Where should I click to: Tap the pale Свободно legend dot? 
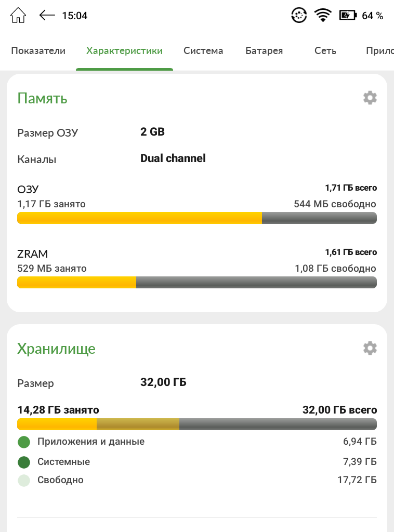(x=24, y=480)
